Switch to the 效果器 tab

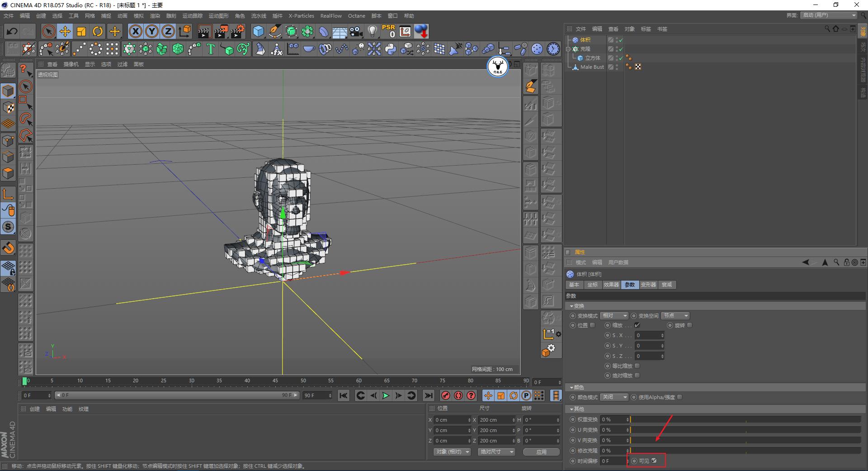point(611,285)
